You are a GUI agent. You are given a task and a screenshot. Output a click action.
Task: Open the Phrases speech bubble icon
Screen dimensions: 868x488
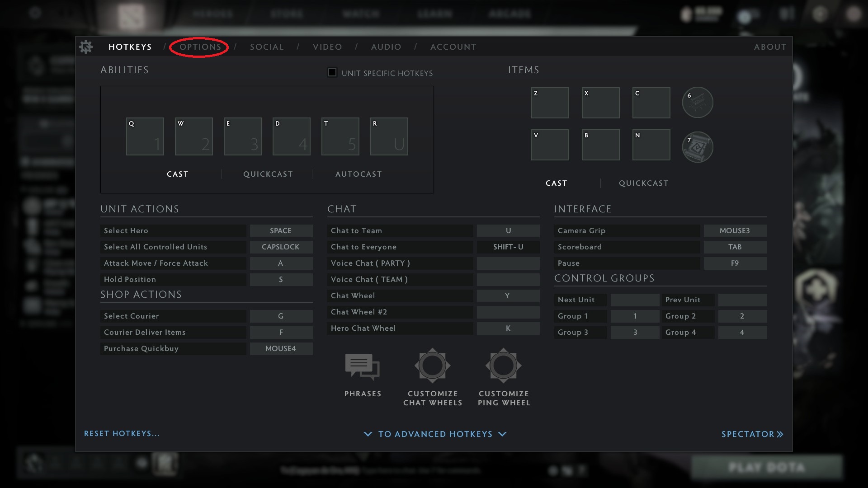point(362,366)
